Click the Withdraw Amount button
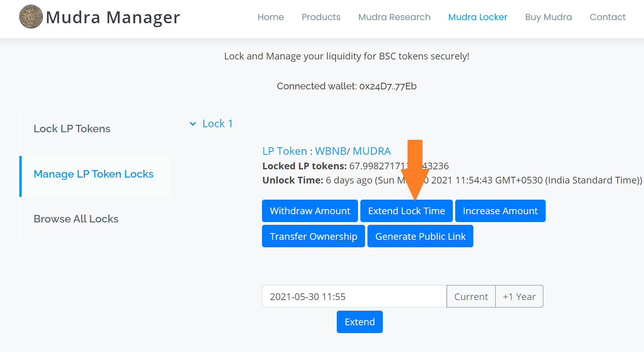644x352 pixels. pyautogui.click(x=310, y=211)
